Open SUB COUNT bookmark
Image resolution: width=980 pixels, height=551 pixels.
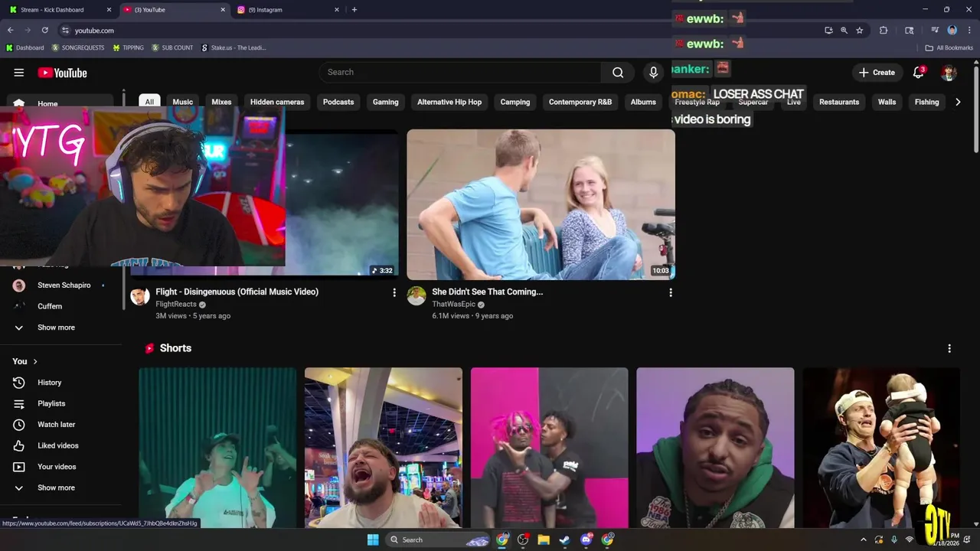click(172, 47)
